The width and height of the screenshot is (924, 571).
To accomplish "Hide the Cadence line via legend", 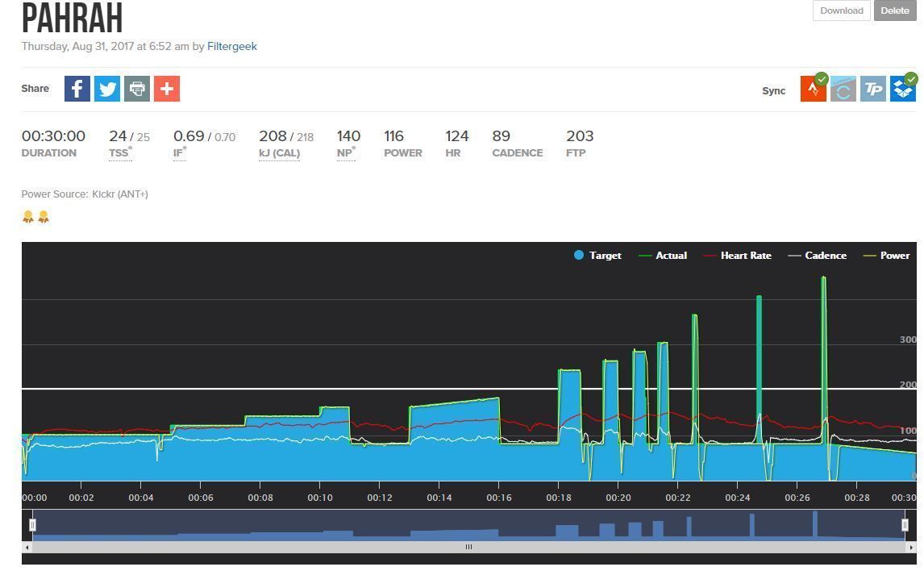I will pos(818,256).
